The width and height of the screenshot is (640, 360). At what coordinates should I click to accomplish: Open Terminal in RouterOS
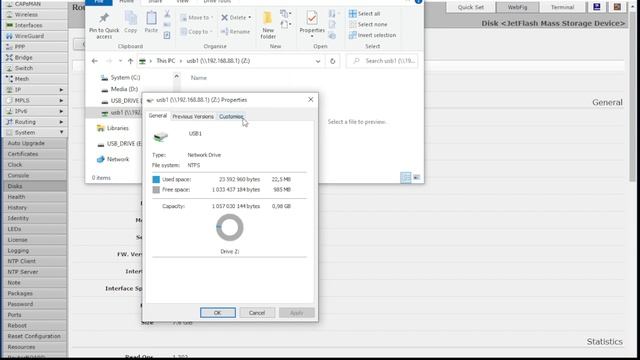click(x=562, y=7)
